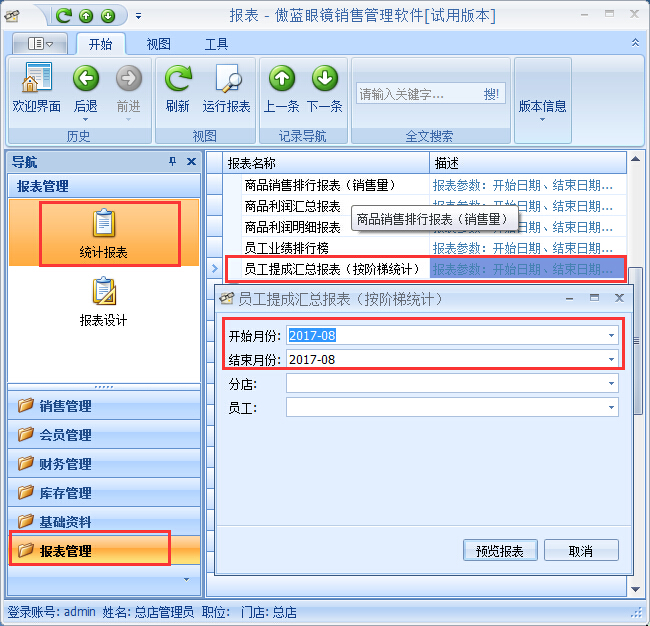The width and height of the screenshot is (650, 626).
Task: Click scroll up arrow of report list
Action: (635, 159)
